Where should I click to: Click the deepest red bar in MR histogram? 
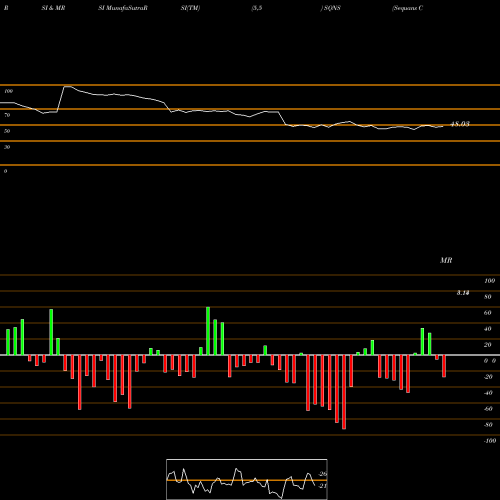coord(344,392)
